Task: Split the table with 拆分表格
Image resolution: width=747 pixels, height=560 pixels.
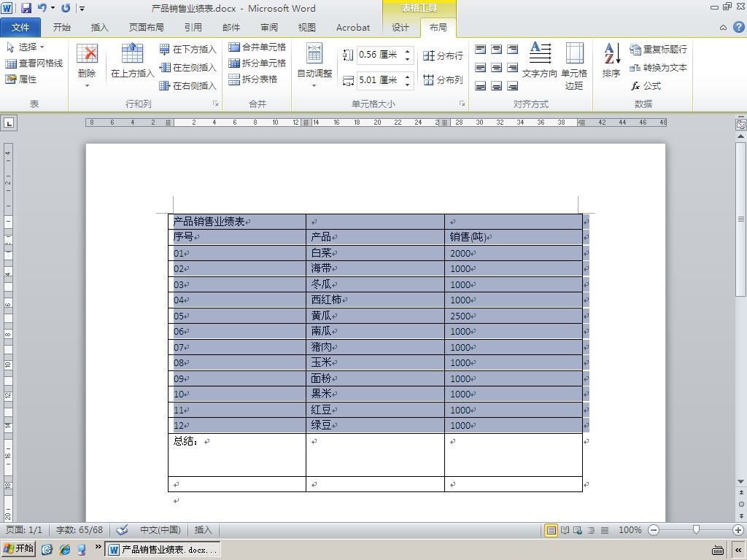Action: (x=253, y=79)
